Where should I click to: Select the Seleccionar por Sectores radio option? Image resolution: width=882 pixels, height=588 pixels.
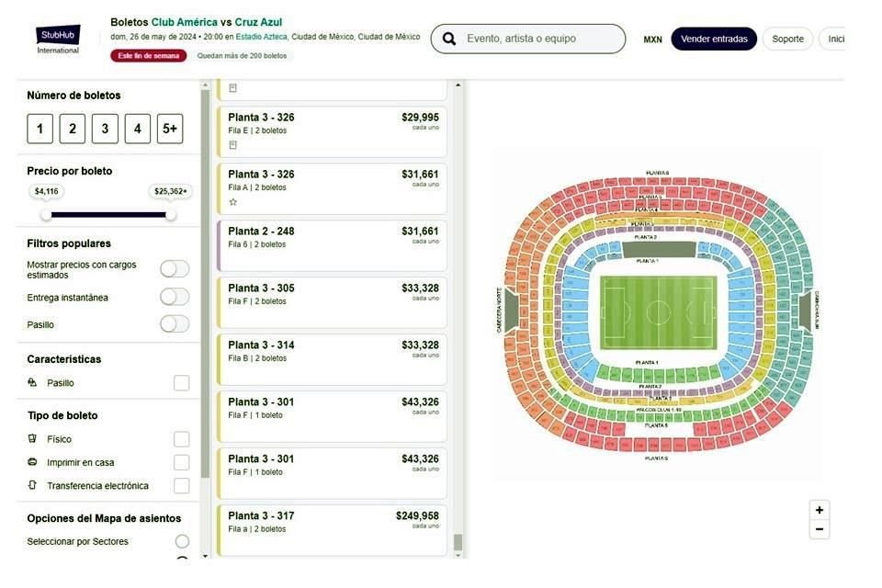click(182, 541)
